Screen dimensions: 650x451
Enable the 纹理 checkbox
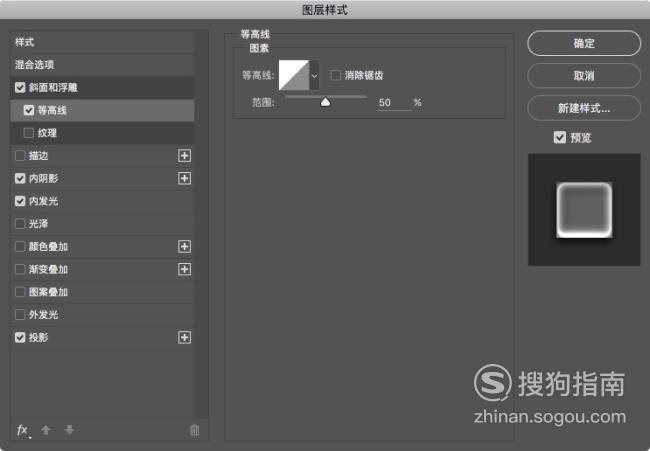click(x=29, y=133)
